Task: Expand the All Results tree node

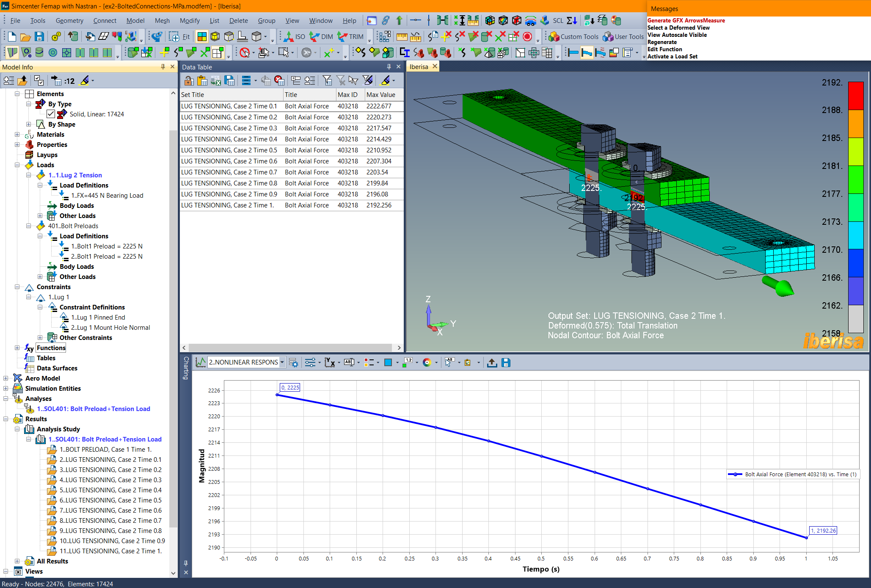Action: (x=17, y=561)
